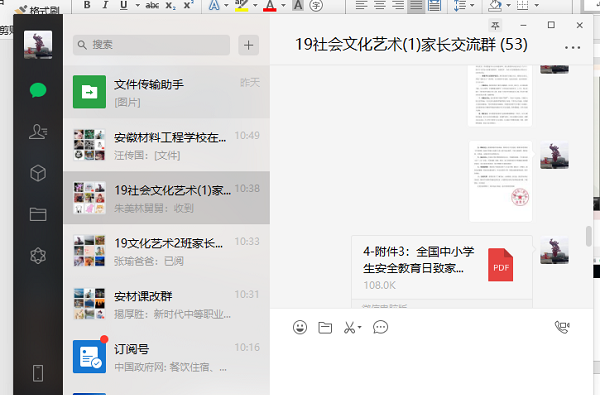Expand the shading color dropdown arrow
This screenshot has height=395, width=600.
[x=509, y=5]
